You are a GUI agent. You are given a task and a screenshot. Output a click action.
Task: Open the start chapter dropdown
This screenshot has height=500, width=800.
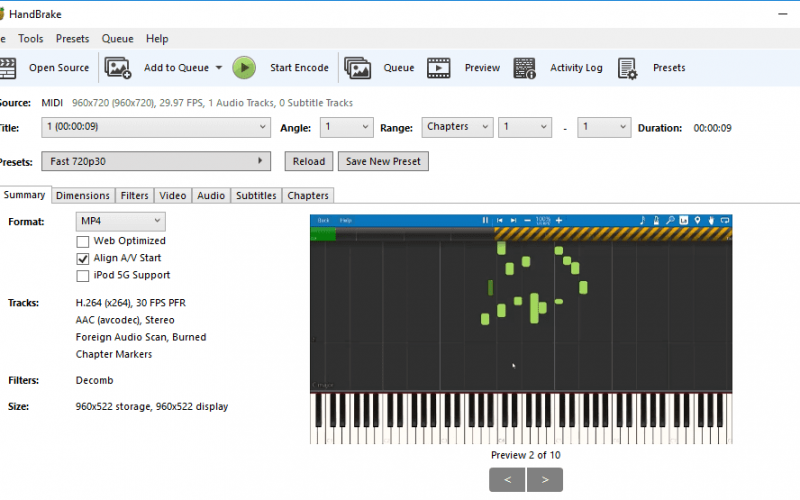point(525,127)
